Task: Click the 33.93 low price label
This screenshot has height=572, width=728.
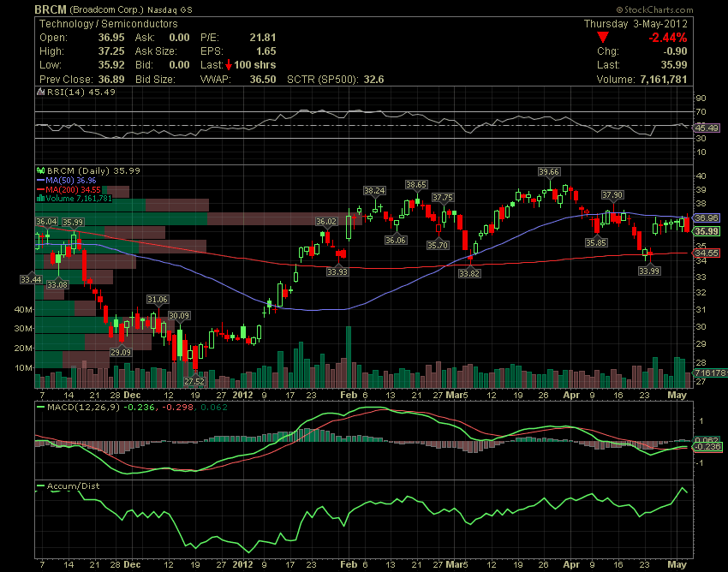Action: click(x=337, y=271)
